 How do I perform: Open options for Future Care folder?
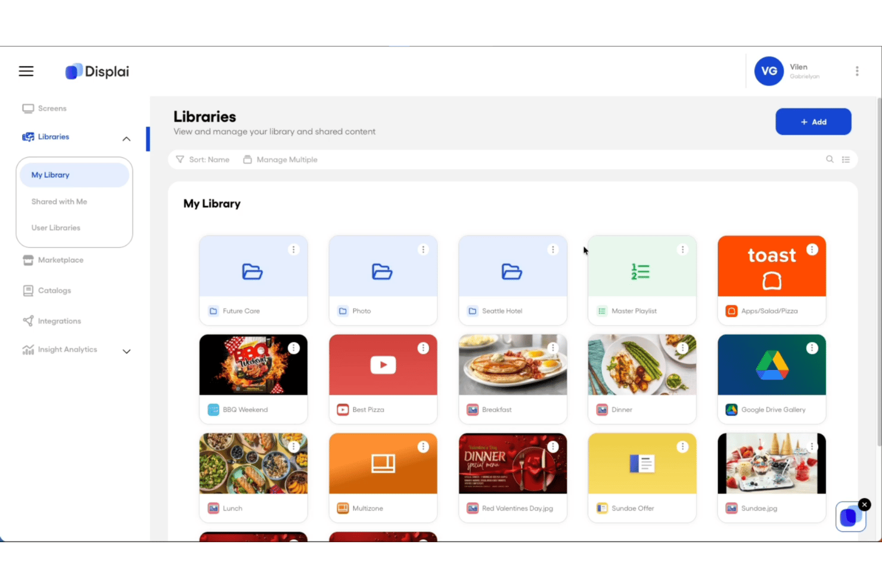tap(293, 250)
